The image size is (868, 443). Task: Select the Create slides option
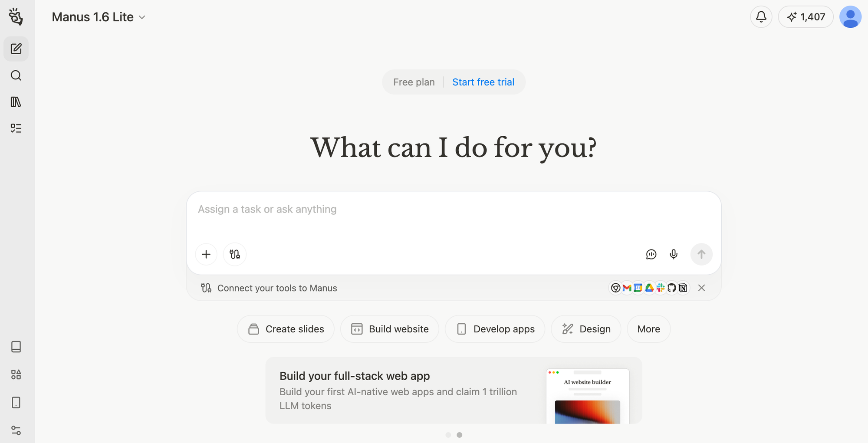point(286,329)
